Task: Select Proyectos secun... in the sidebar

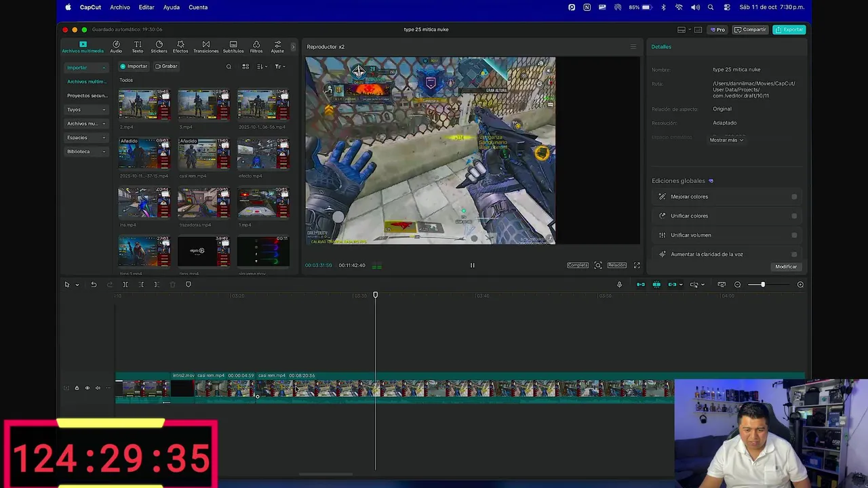Action: pos(87,96)
